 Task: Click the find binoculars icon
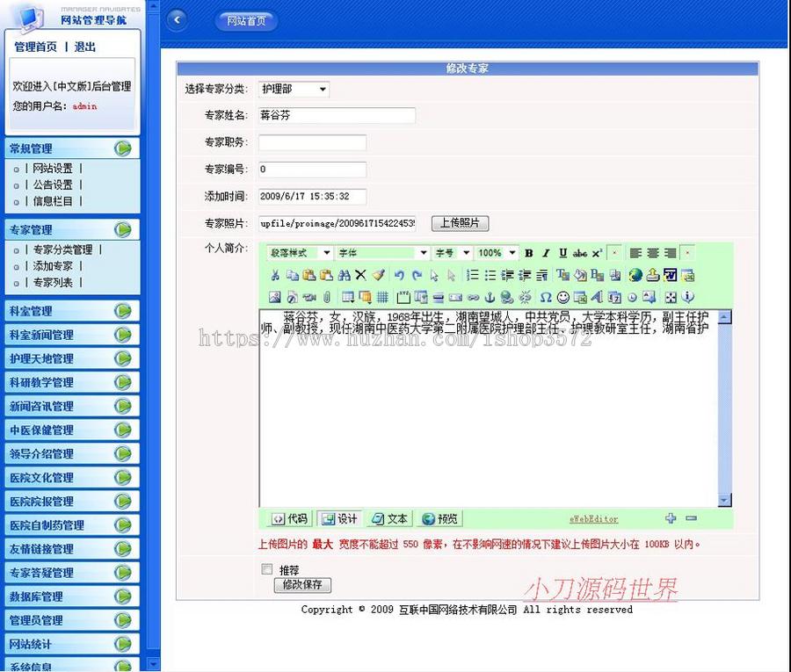point(344,275)
